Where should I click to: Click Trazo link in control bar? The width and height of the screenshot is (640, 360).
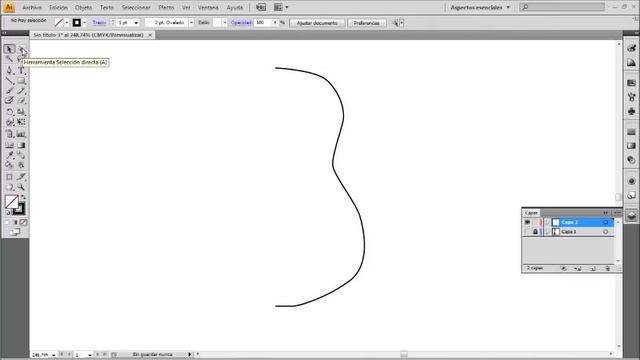(x=99, y=23)
